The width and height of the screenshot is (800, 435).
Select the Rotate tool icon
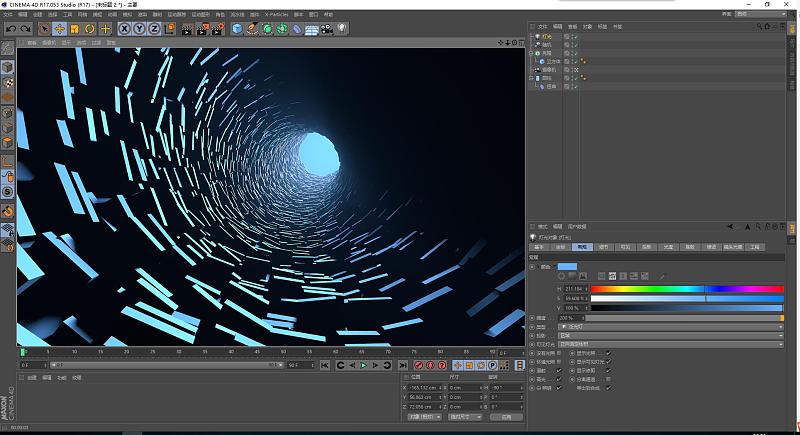(89, 29)
